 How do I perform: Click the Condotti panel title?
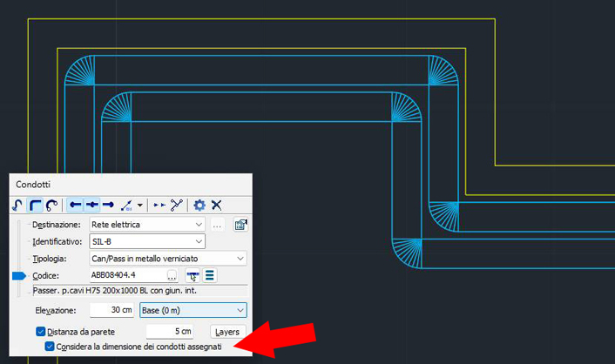click(33, 185)
